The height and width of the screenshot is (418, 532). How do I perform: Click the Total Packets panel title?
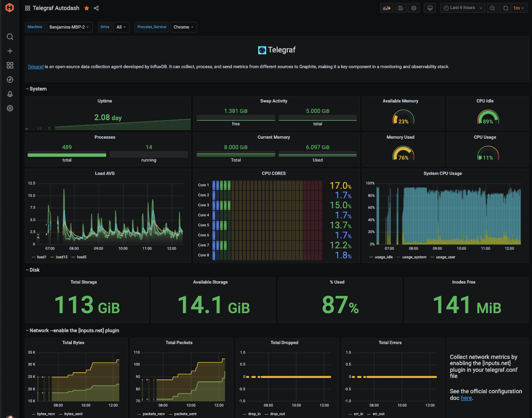pos(179,343)
